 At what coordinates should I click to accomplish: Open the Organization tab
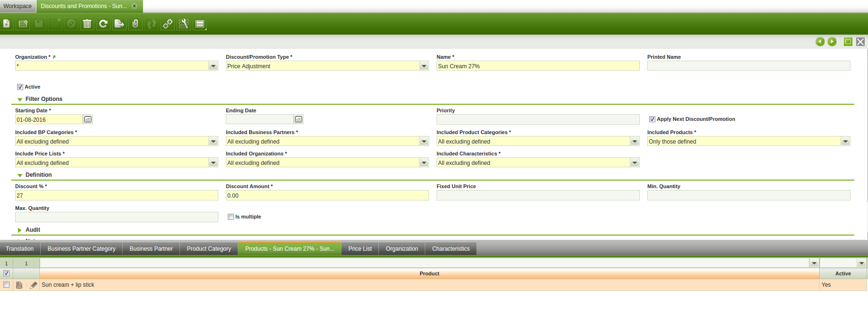(x=402, y=249)
